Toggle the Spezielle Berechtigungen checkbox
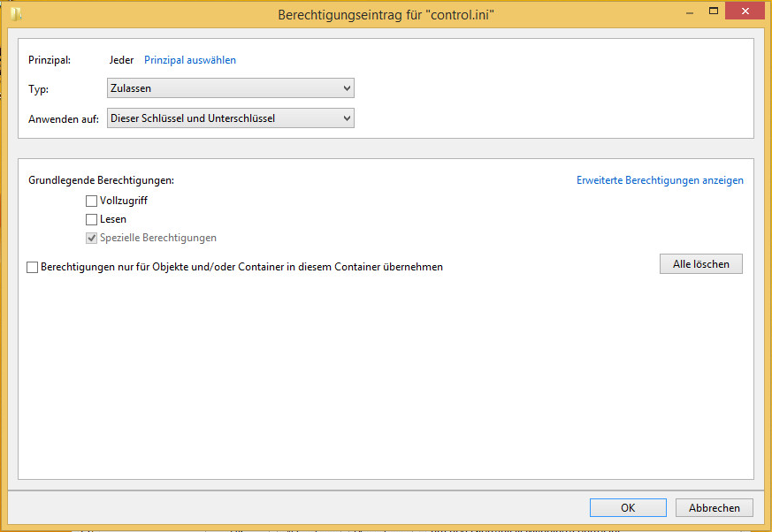 click(x=91, y=239)
